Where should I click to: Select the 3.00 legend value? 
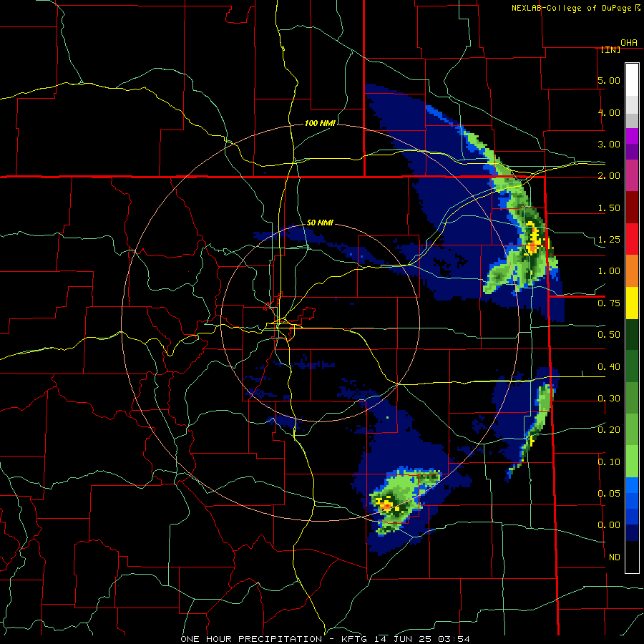(x=609, y=144)
